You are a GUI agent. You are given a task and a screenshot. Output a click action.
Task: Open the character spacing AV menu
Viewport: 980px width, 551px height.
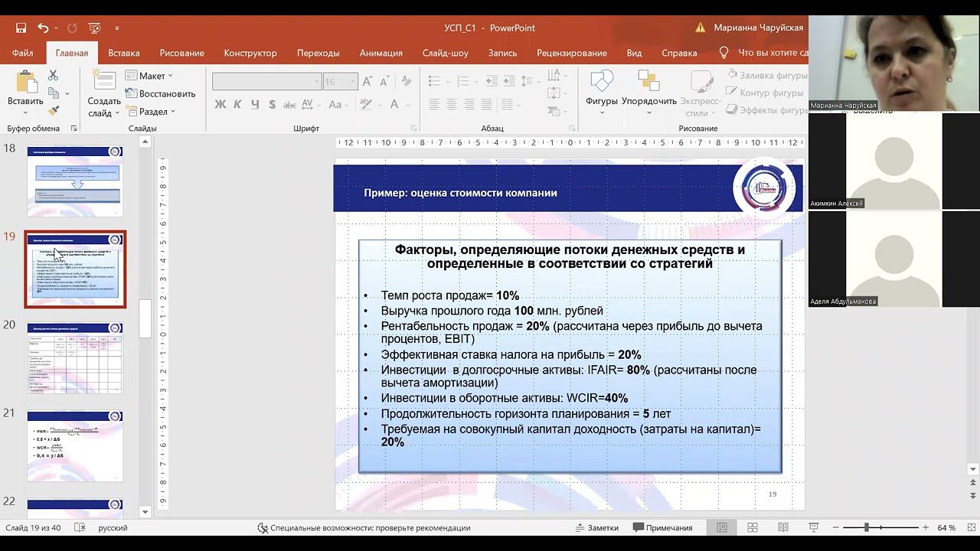pyautogui.click(x=312, y=104)
